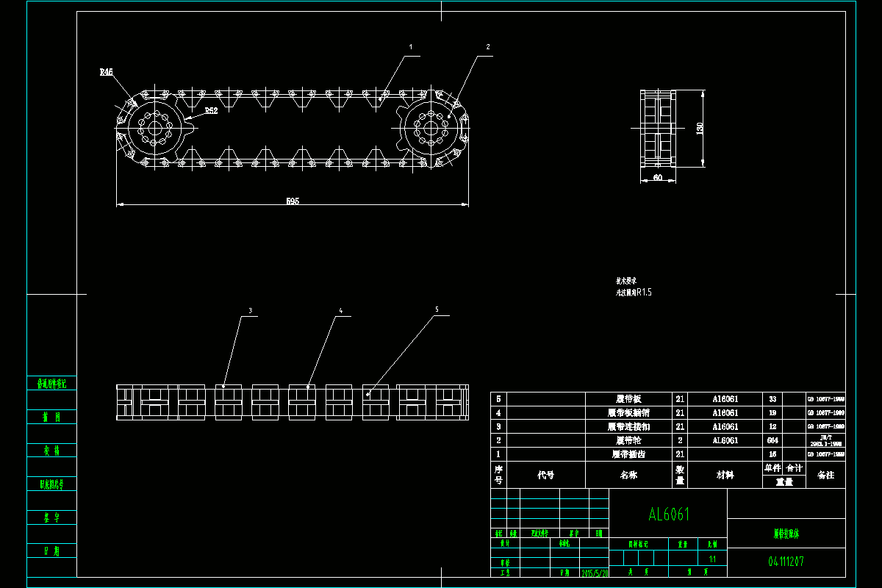Select the AL6061 material in 履带轮 row
This screenshot has width=882, height=588.
tap(725, 440)
